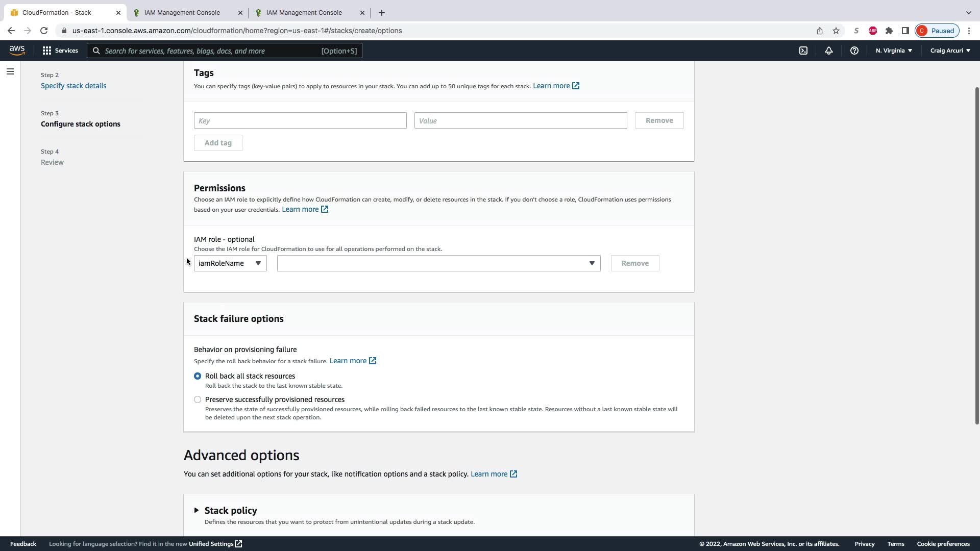Click the AWS logo home icon
The height and width of the screenshot is (551, 980).
click(17, 50)
